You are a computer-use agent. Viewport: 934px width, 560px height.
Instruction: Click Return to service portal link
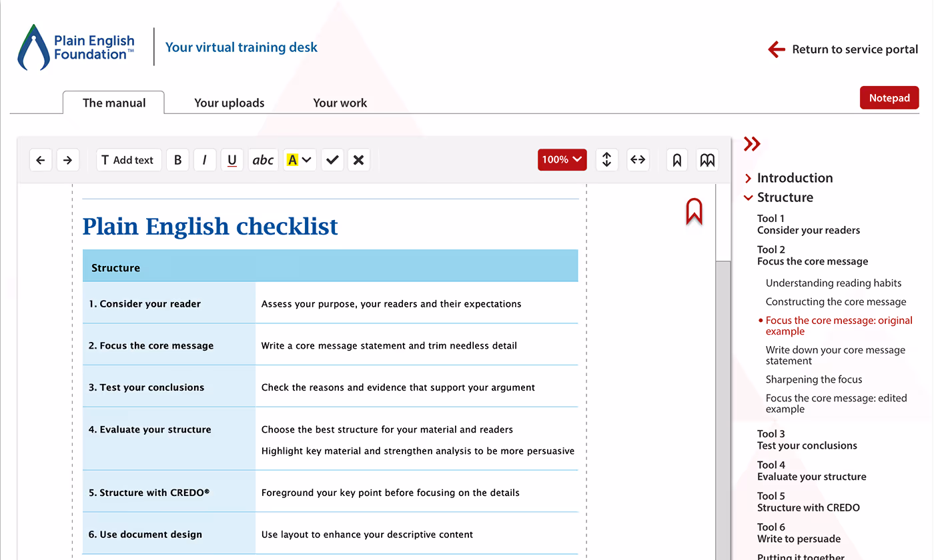855,49
